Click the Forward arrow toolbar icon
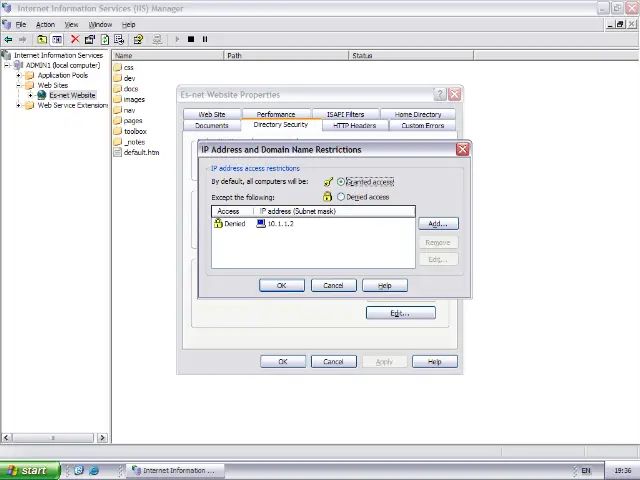Image resolution: width=640 pixels, height=480 pixels. 22,39
